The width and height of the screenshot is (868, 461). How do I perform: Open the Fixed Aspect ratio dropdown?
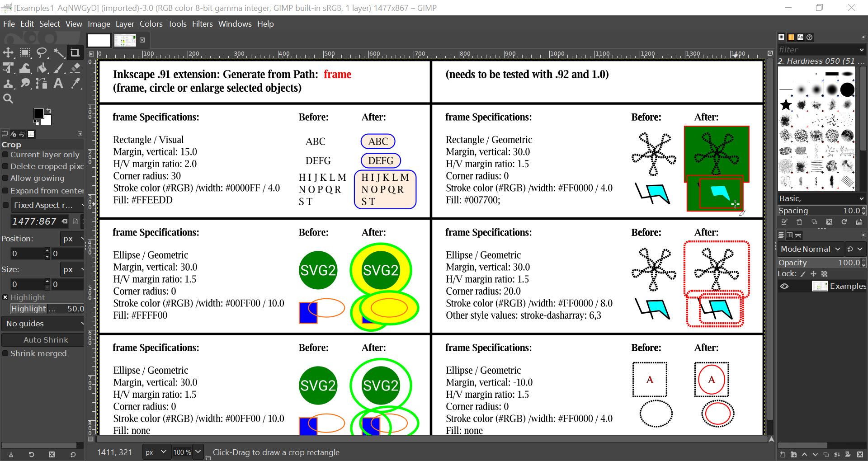pyautogui.click(x=47, y=205)
